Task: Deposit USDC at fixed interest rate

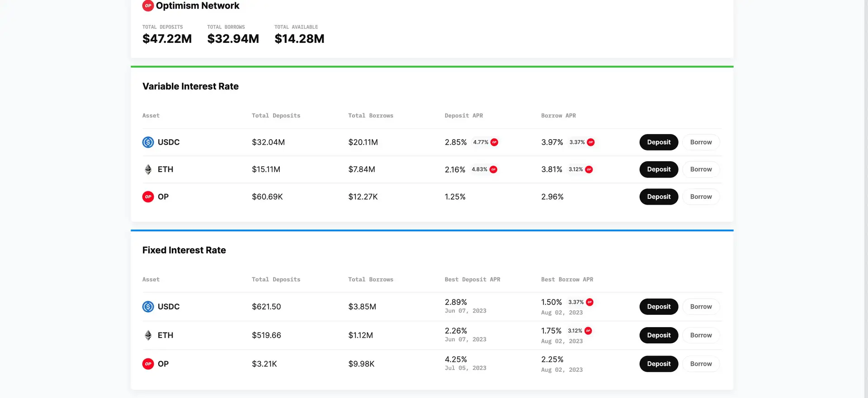Action: [658, 307]
